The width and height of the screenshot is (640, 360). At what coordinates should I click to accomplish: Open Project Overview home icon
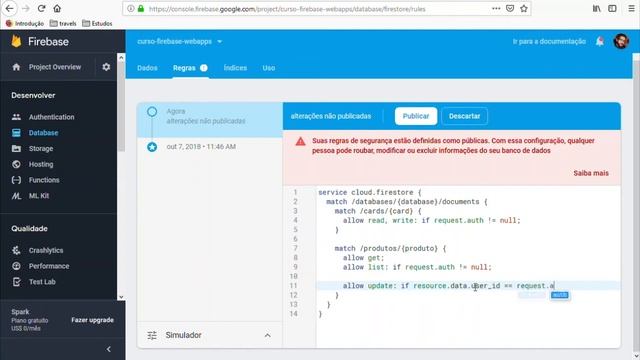(16, 67)
